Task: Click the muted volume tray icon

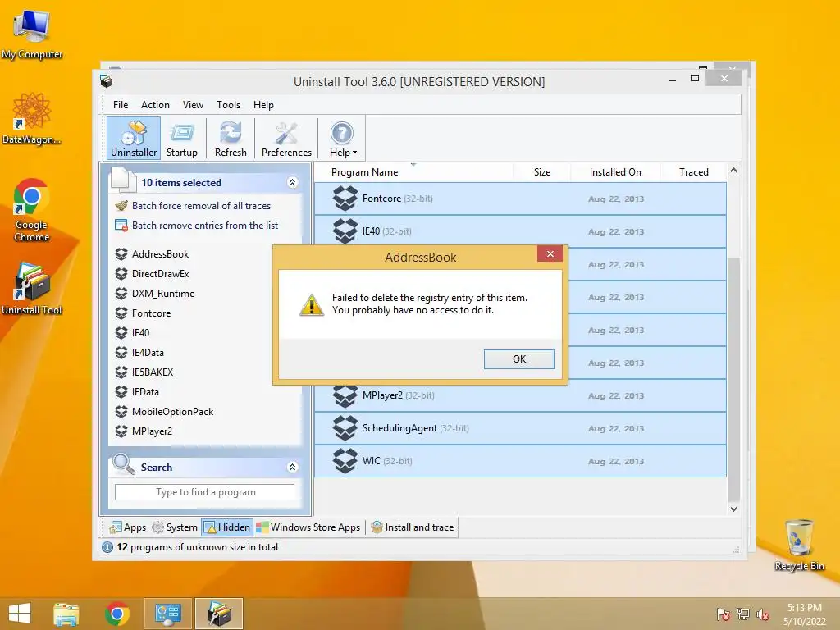Action: tap(763, 614)
